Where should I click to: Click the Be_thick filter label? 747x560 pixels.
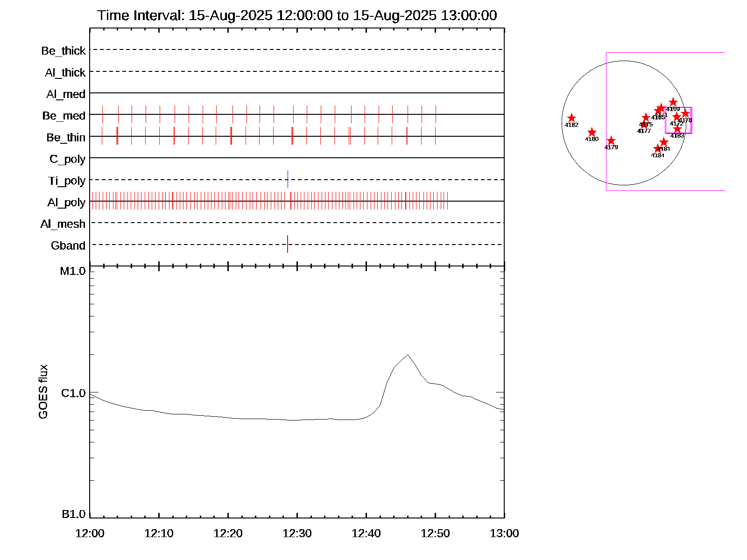pyautogui.click(x=63, y=51)
